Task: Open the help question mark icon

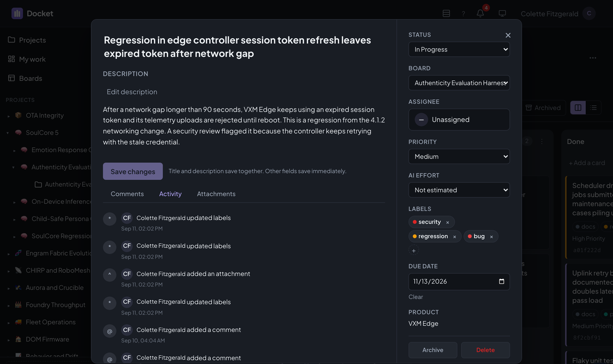Action: tap(463, 13)
